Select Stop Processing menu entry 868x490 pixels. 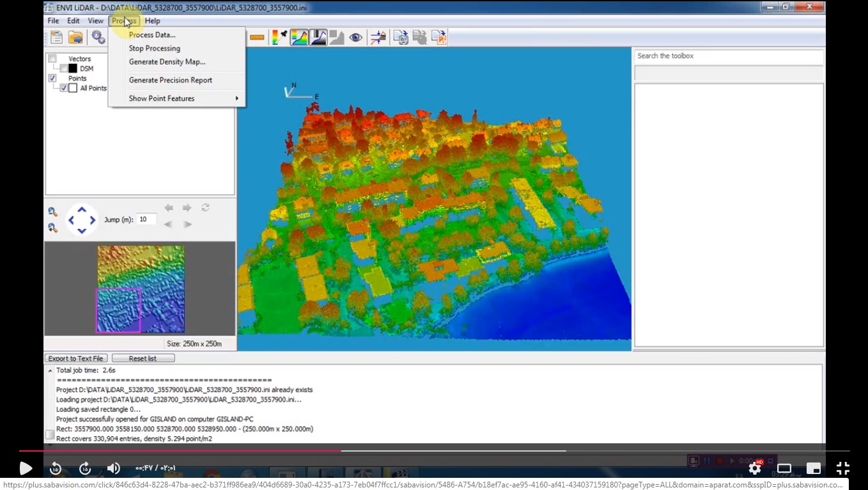[x=155, y=48]
